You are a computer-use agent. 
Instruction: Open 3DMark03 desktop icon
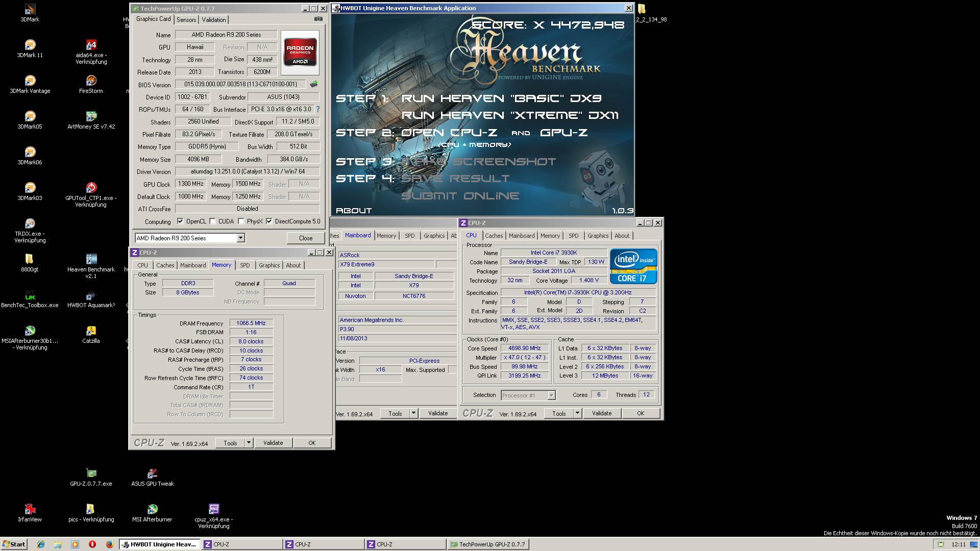click(30, 191)
